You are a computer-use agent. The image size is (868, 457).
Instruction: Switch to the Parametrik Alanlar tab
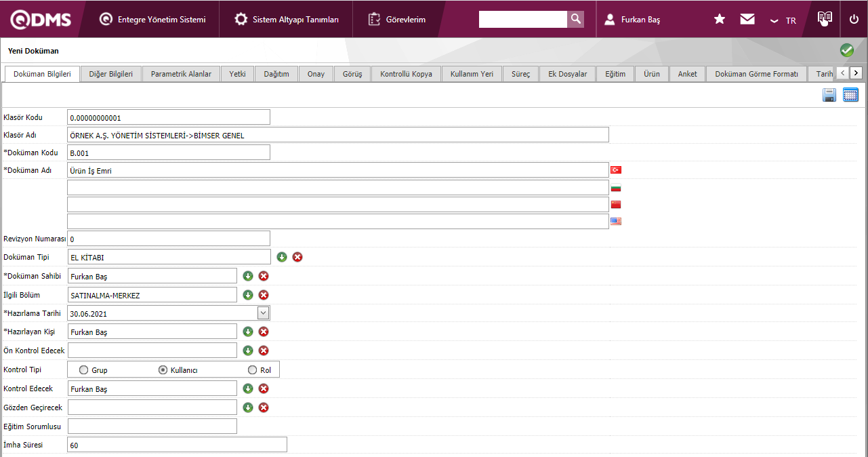tap(181, 74)
